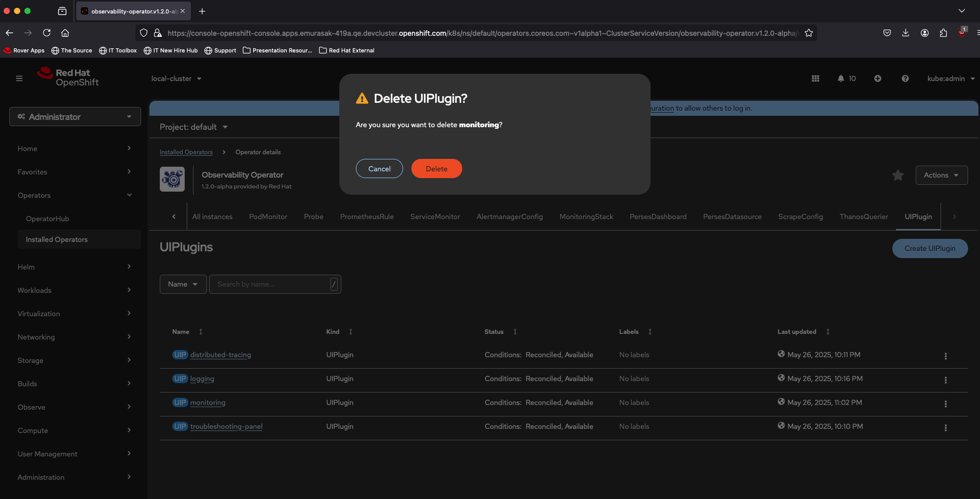The width and height of the screenshot is (980, 499).
Task: Open the Administrator perspective dropdown
Action: [x=75, y=117]
